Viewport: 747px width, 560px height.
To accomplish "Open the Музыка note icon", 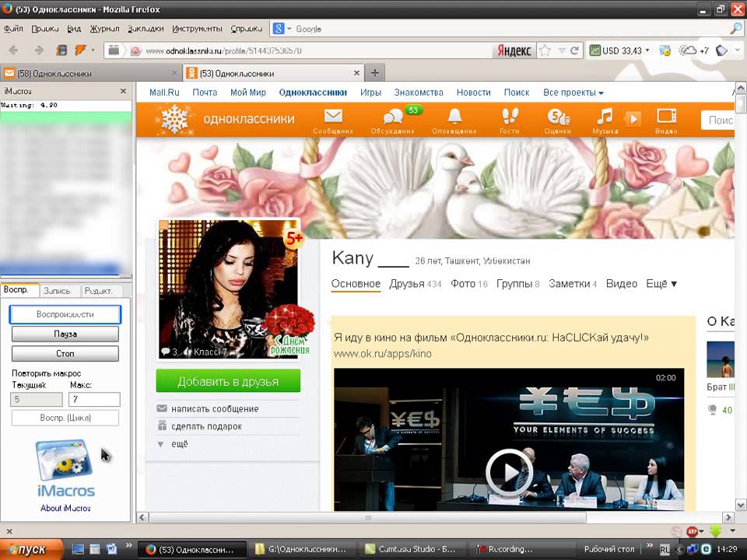I will coord(604,117).
